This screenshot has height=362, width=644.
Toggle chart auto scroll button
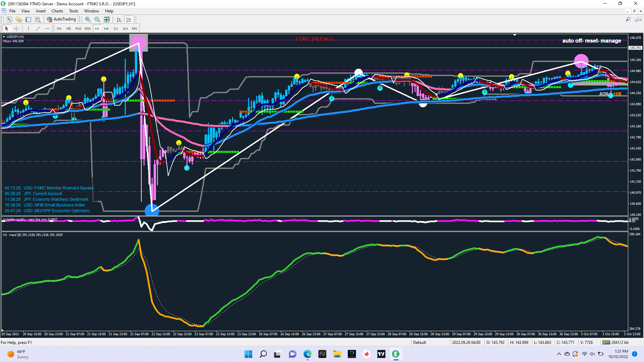(x=119, y=19)
